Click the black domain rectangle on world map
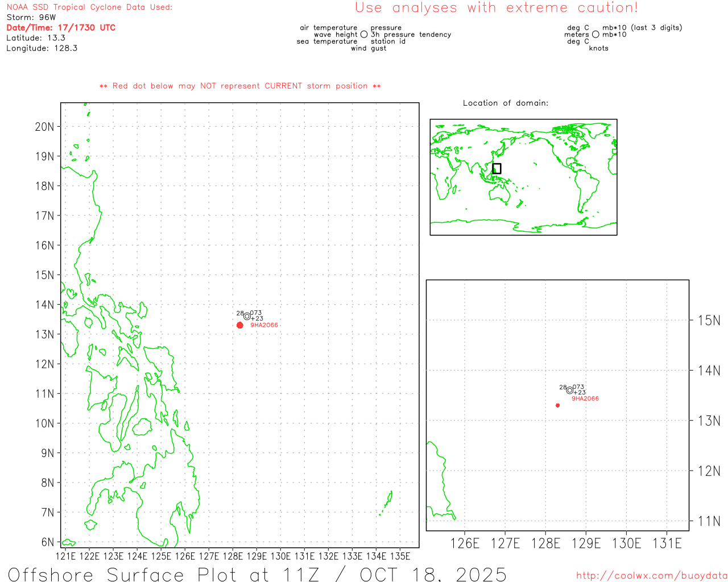Viewport: 728px width, 582px height. coord(497,168)
